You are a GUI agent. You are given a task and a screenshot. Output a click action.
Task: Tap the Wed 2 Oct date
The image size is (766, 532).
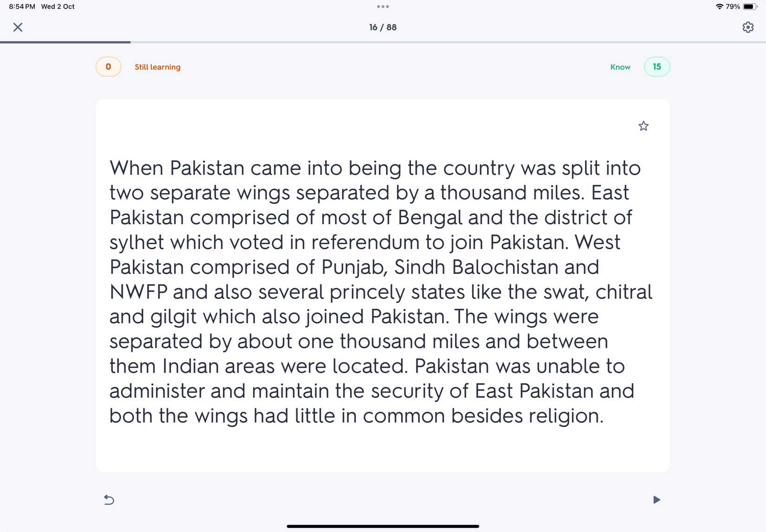(58, 6)
